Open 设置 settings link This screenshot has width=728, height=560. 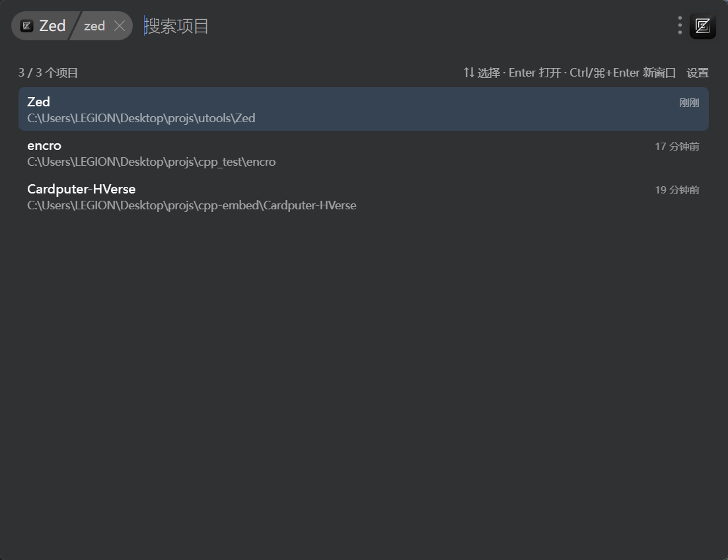click(698, 73)
